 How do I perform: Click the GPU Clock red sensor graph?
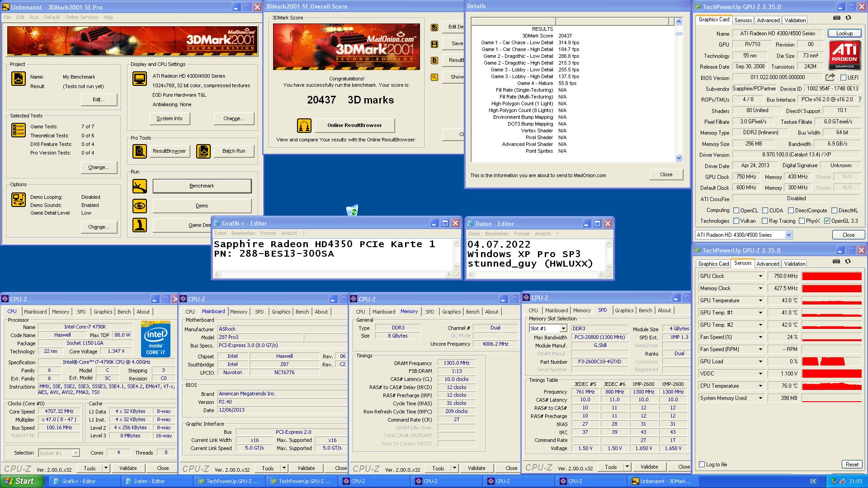pyautogui.click(x=831, y=276)
